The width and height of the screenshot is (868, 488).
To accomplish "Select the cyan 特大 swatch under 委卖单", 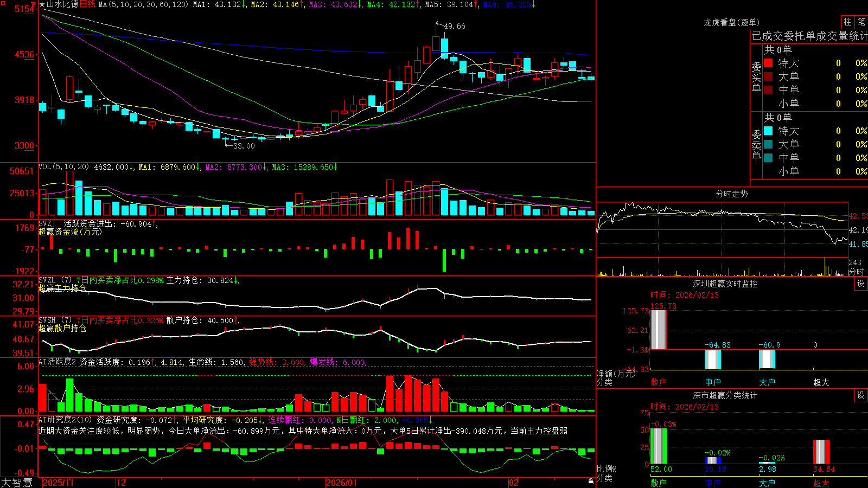I will click(768, 131).
